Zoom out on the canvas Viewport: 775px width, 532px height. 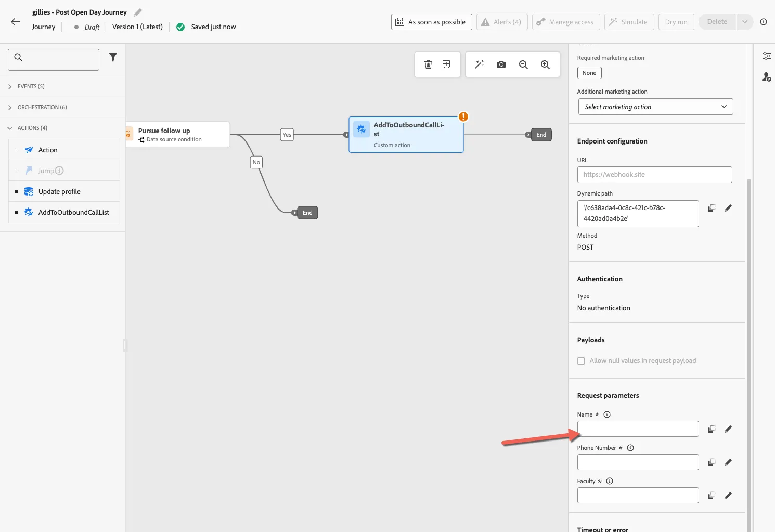click(523, 64)
